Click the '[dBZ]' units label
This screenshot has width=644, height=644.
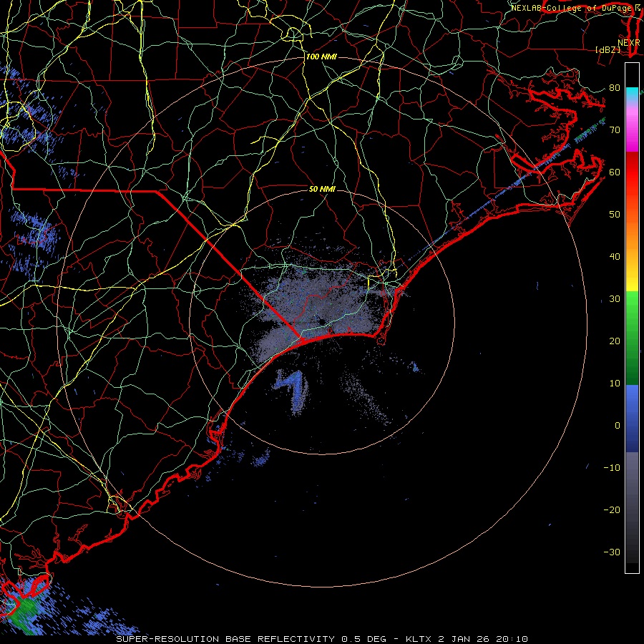[608, 49]
